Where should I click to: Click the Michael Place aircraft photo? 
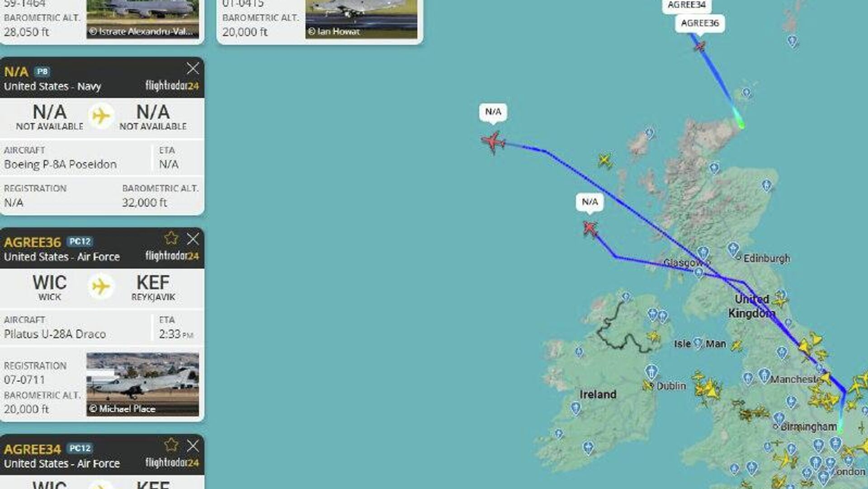(x=143, y=384)
